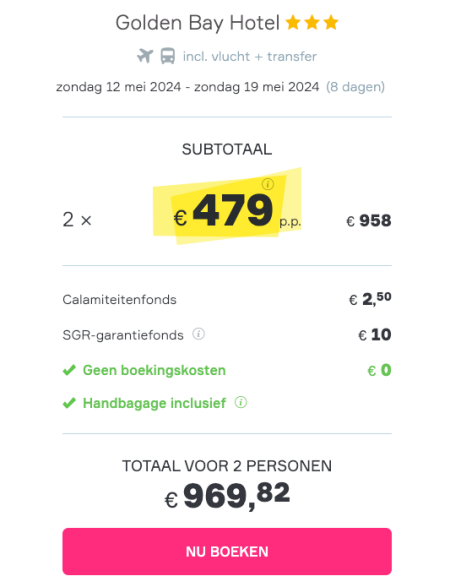Click the incl. vlucht + transfer text
The width and height of the screenshot is (450, 587).
tap(249, 57)
